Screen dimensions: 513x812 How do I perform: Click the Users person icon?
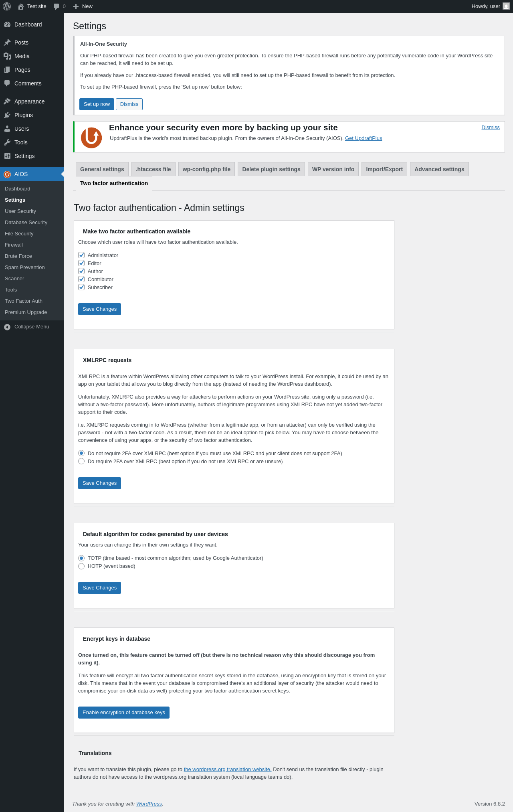[x=7, y=129]
